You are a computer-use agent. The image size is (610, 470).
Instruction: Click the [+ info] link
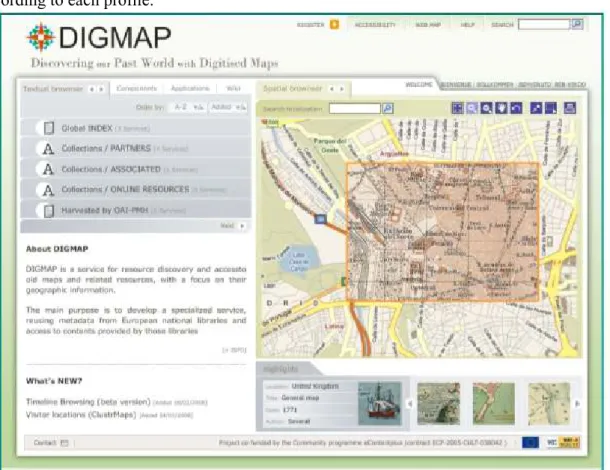click(234, 350)
